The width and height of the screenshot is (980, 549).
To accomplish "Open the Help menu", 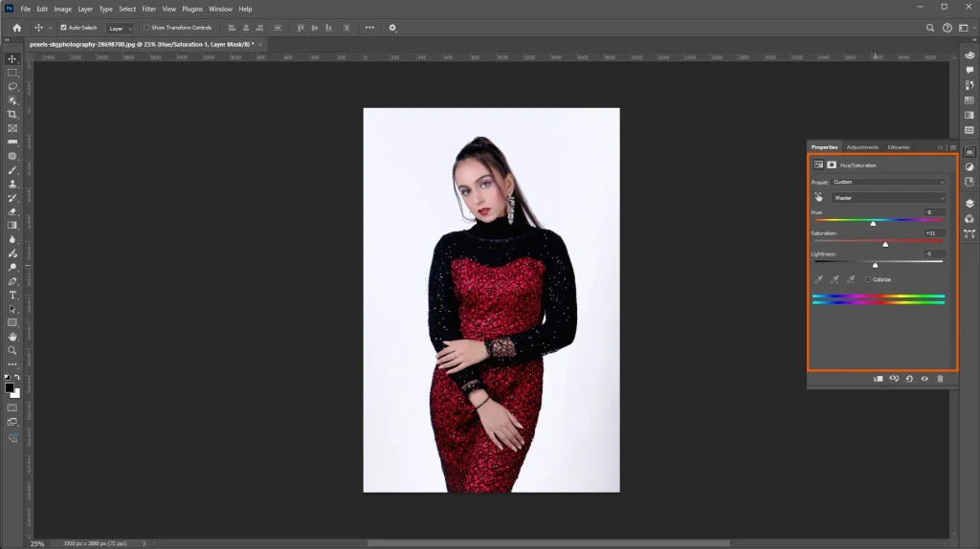I will [245, 9].
